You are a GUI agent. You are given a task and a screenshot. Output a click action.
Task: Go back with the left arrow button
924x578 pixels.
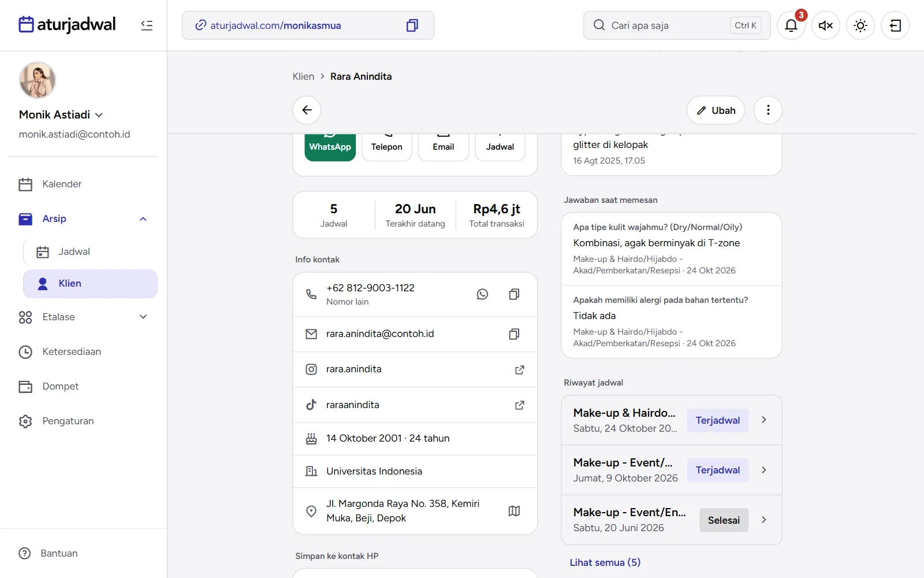point(307,110)
